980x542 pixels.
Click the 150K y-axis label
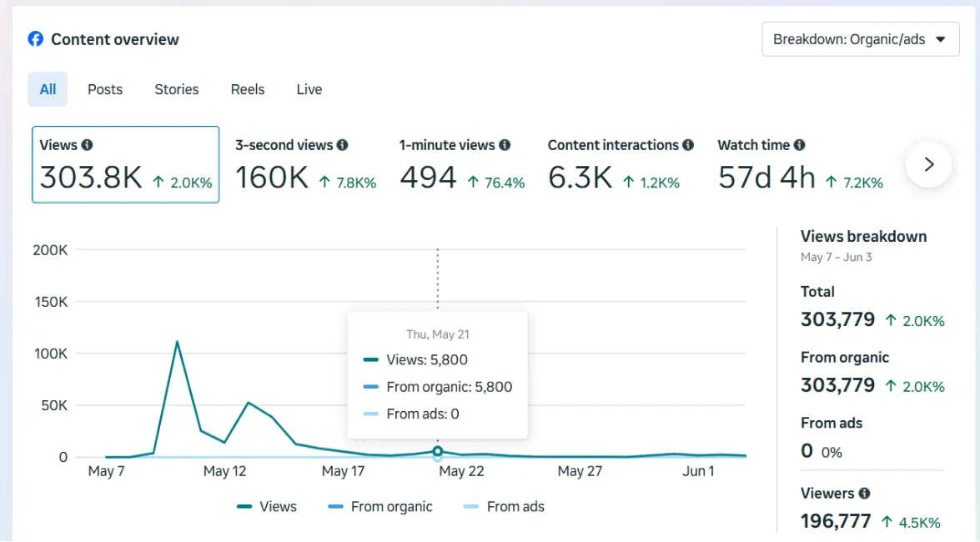tap(51, 302)
